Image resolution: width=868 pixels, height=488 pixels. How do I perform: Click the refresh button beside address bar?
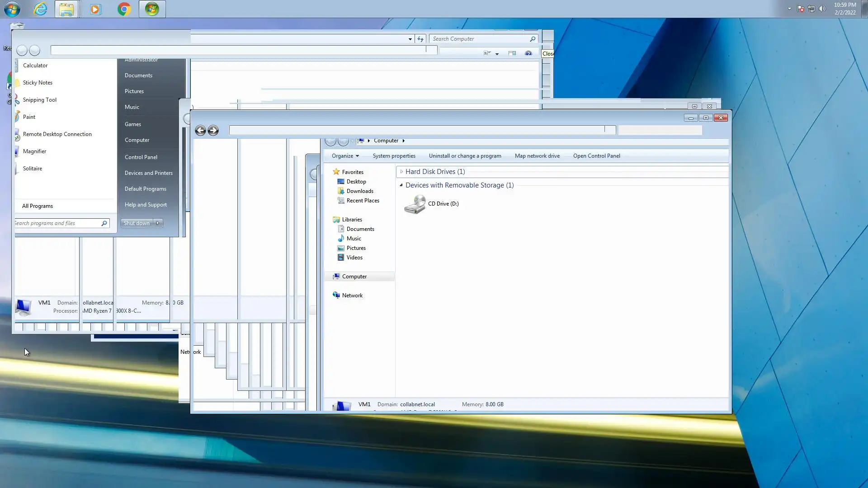[x=420, y=39]
